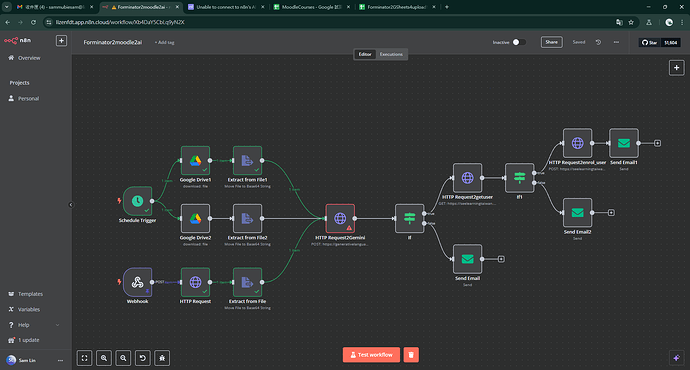Image resolution: width=690 pixels, height=370 pixels.
Task: Add node after Send Email2 output
Action: point(611,212)
